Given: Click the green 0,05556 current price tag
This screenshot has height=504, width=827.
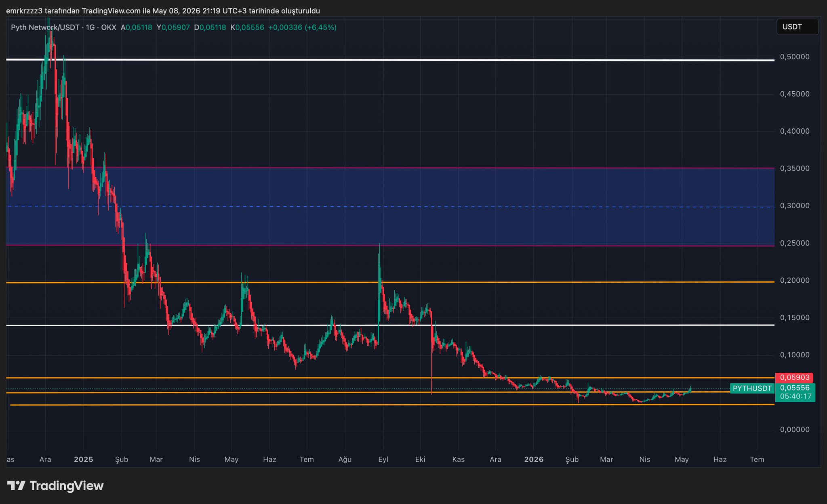Looking at the screenshot, I should click(x=795, y=388).
